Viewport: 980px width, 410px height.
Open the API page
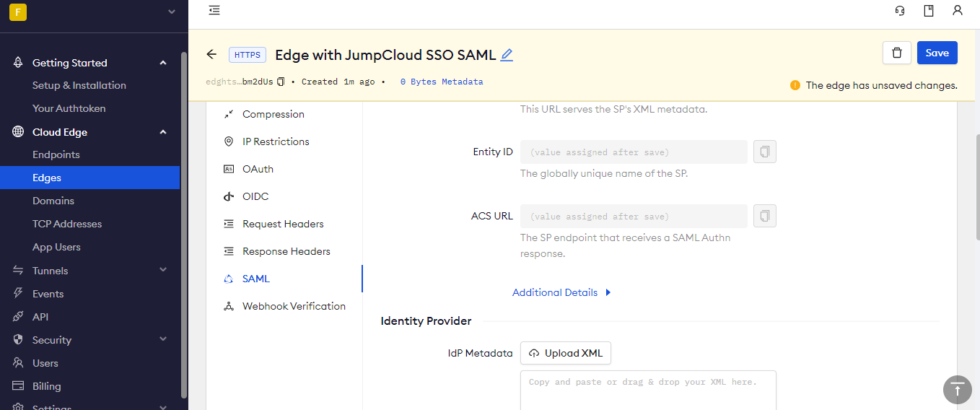40,317
